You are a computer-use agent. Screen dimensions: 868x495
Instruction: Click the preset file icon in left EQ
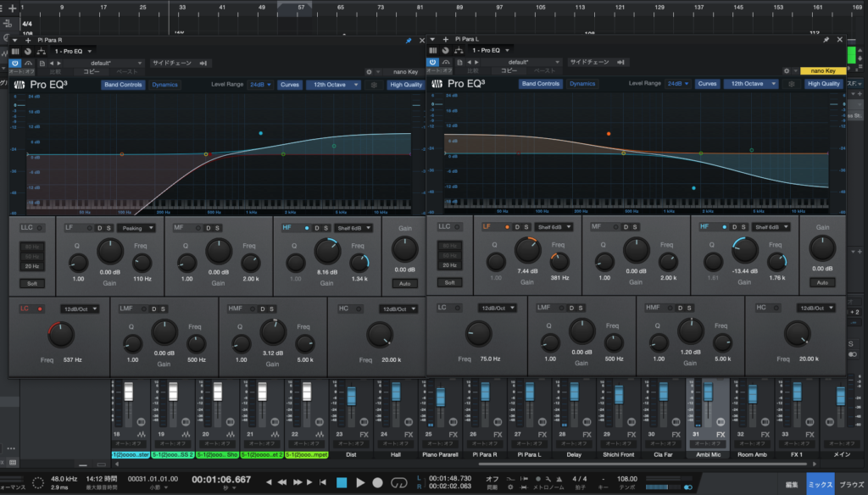click(42, 63)
